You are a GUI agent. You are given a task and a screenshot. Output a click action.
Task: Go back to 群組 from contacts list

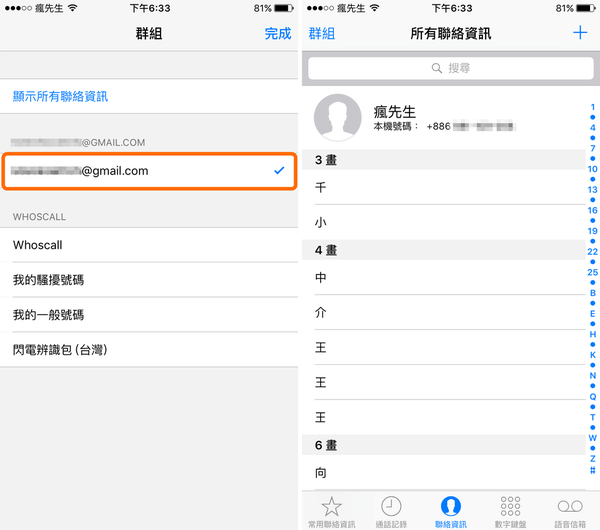tap(321, 34)
